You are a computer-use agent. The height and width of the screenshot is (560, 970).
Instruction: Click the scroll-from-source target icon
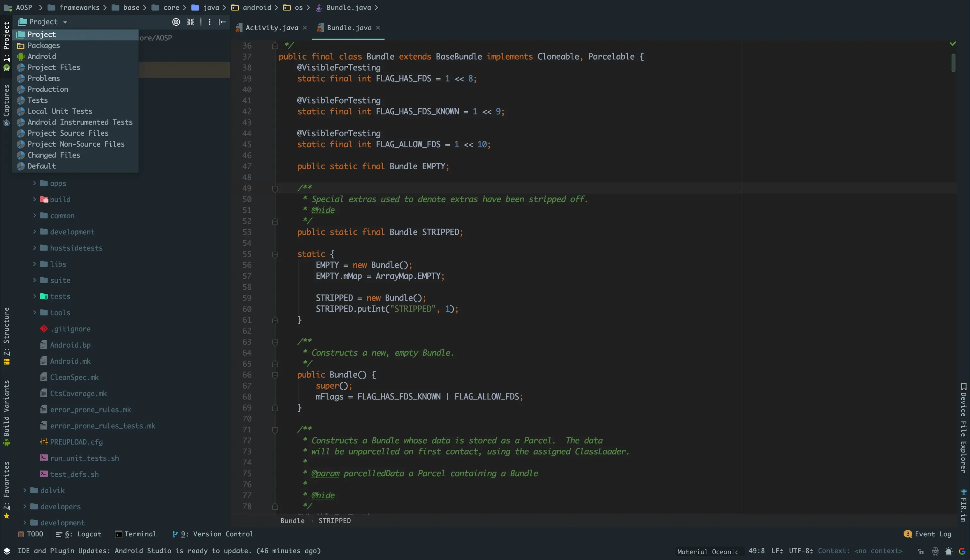(x=176, y=22)
